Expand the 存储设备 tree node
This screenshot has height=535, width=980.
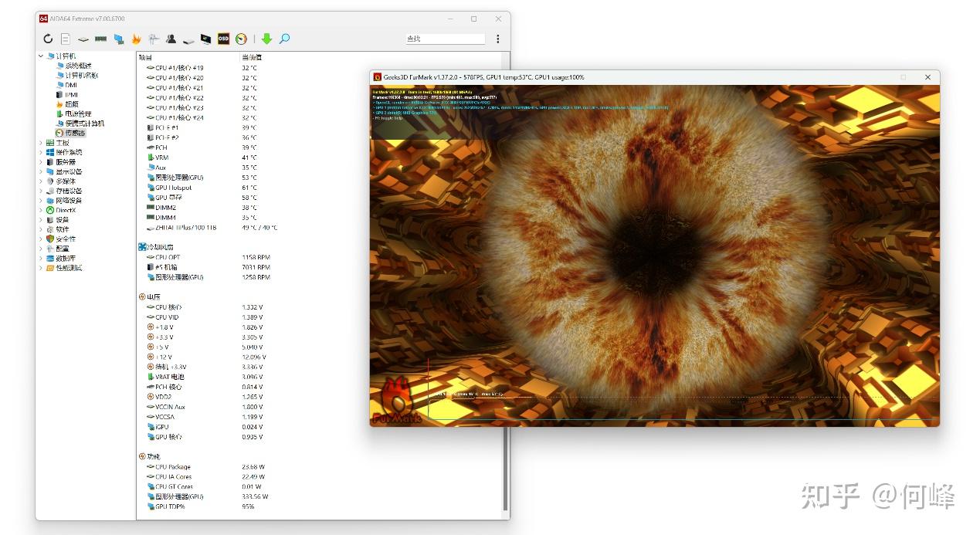tap(41, 191)
